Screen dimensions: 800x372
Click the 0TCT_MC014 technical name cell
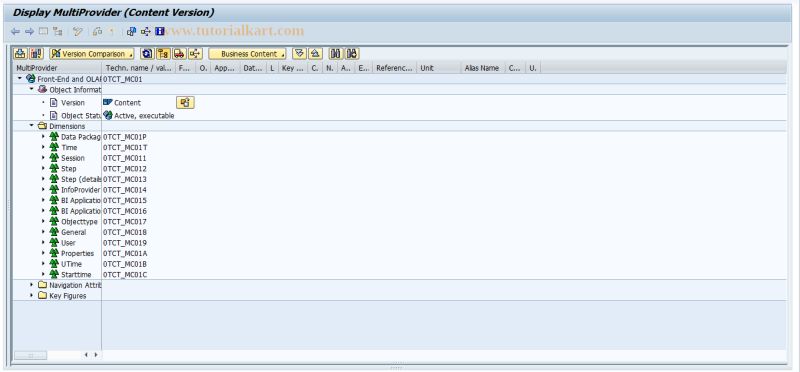(125, 190)
